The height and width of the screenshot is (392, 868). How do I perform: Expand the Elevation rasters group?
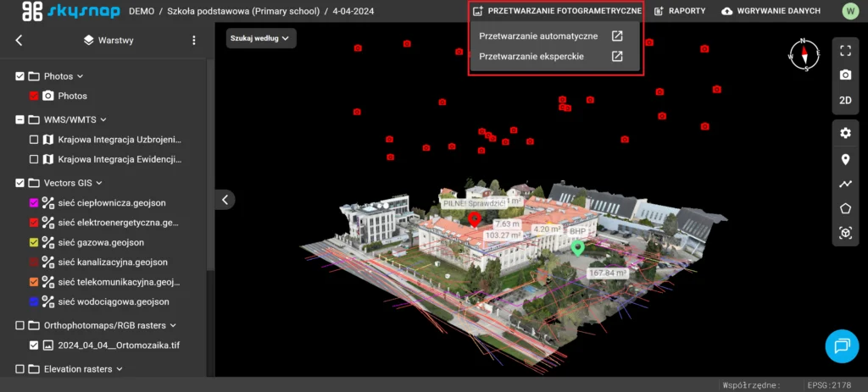(x=120, y=369)
